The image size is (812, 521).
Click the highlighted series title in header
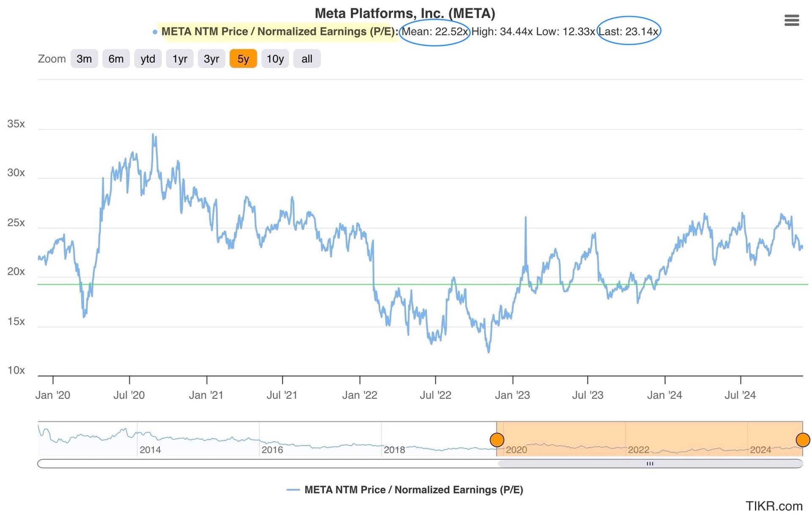tap(279, 32)
